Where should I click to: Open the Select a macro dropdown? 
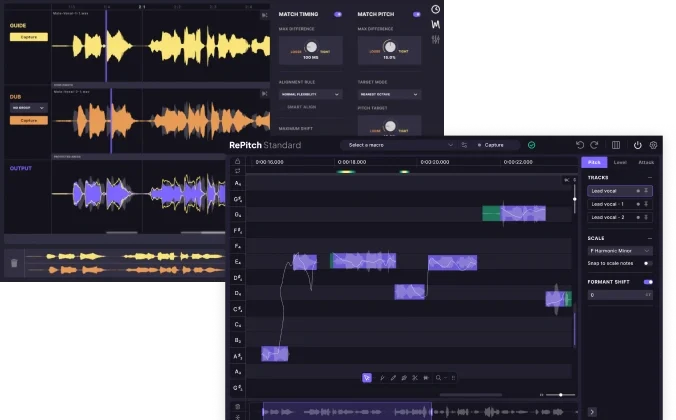(x=399, y=145)
